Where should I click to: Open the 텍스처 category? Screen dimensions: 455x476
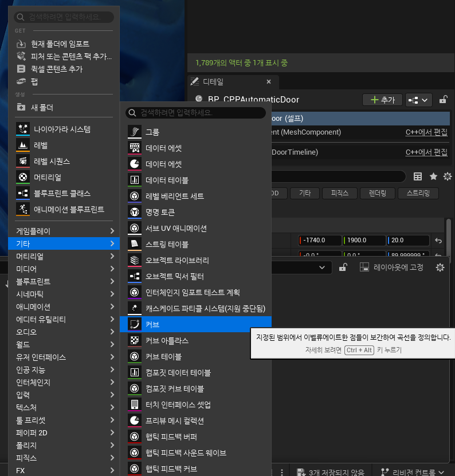[64, 407]
